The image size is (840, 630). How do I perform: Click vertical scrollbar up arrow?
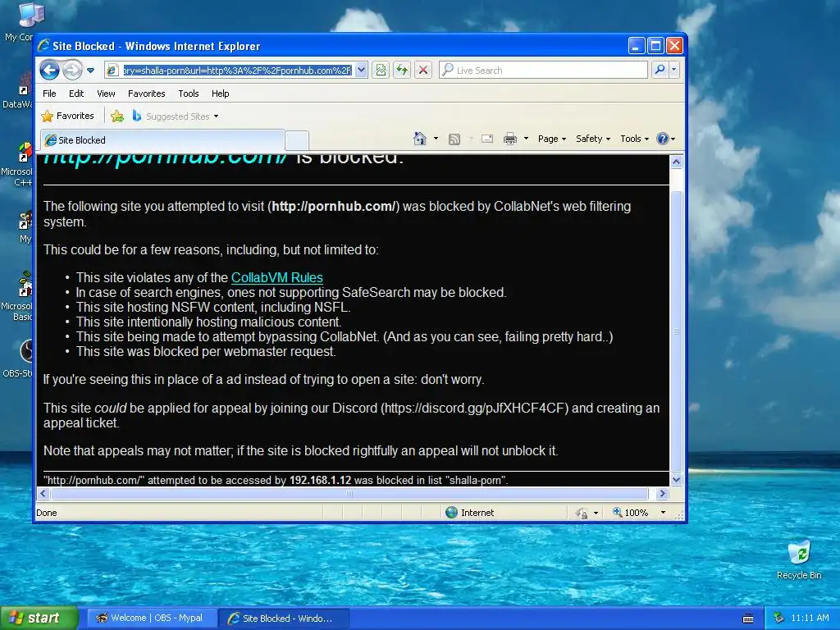coord(676,162)
